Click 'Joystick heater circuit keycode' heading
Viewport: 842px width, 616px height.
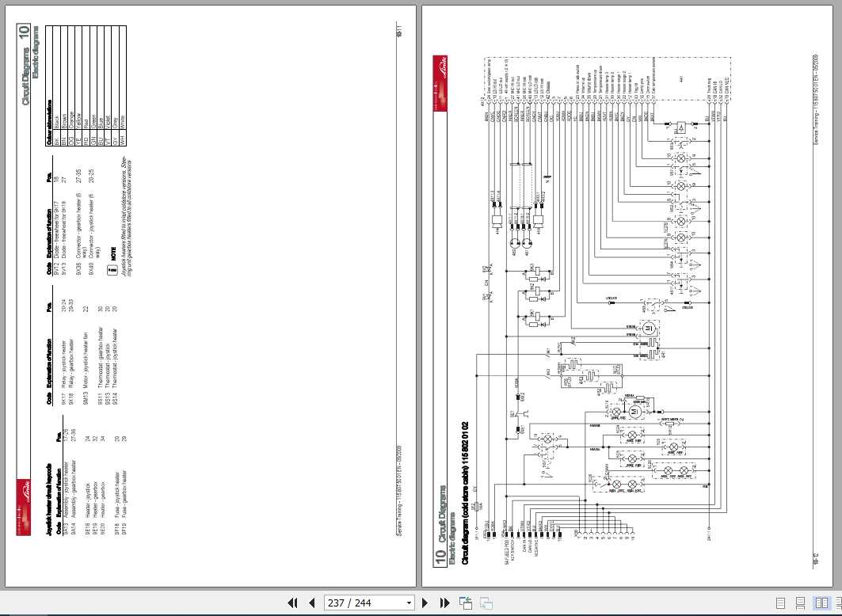(x=49, y=500)
